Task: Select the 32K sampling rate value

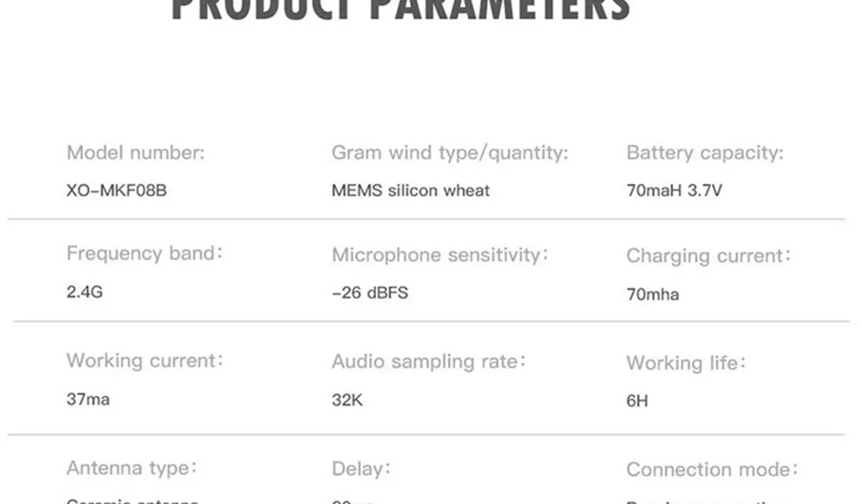Action: [x=347, y=400]
